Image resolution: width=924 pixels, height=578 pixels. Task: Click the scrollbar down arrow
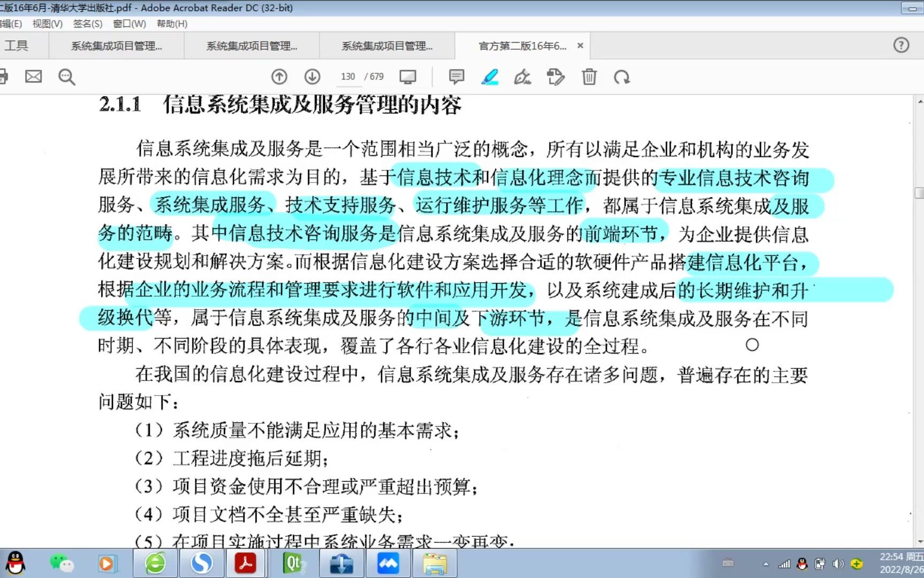[x=919, y=541]
